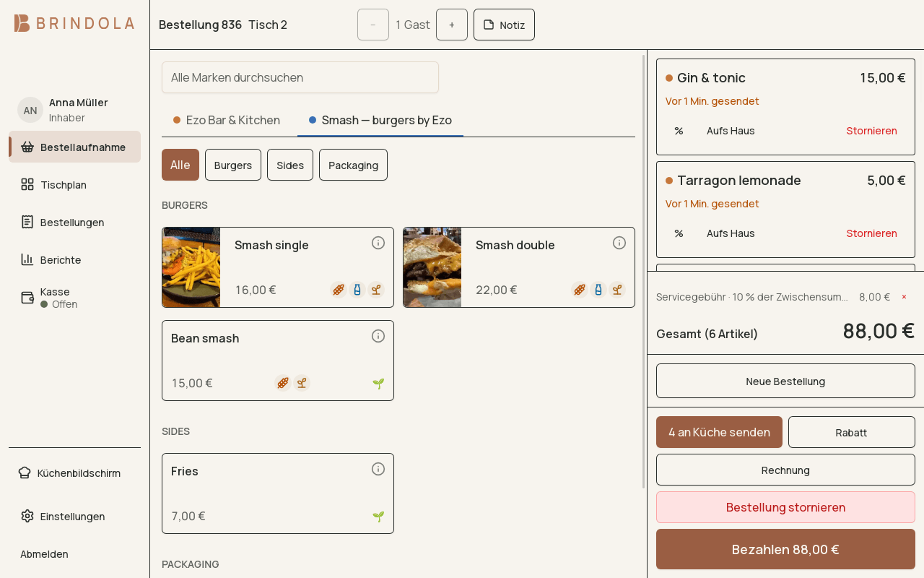Open Bestellaufnahme in sidebar

[x=74, y=147]
